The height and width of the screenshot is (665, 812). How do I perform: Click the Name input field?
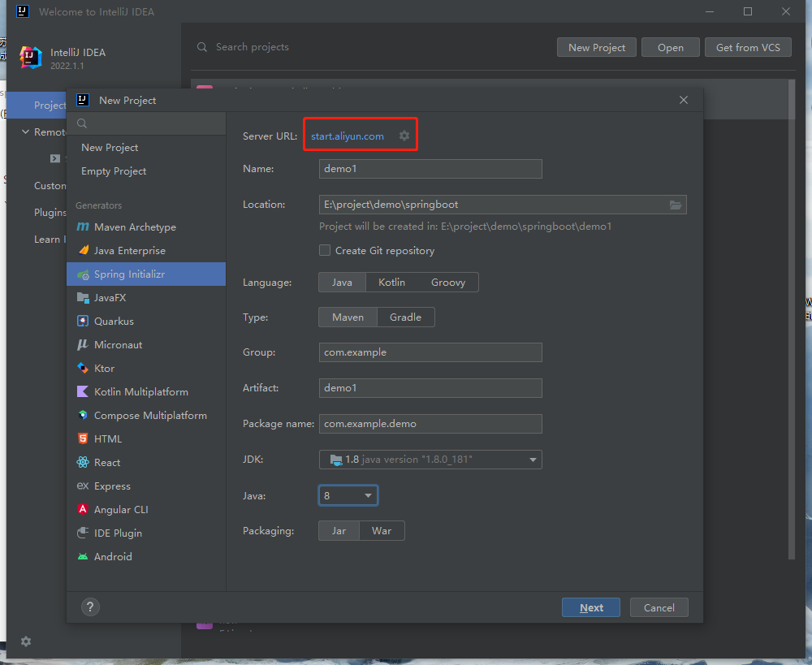coord(430,169)
